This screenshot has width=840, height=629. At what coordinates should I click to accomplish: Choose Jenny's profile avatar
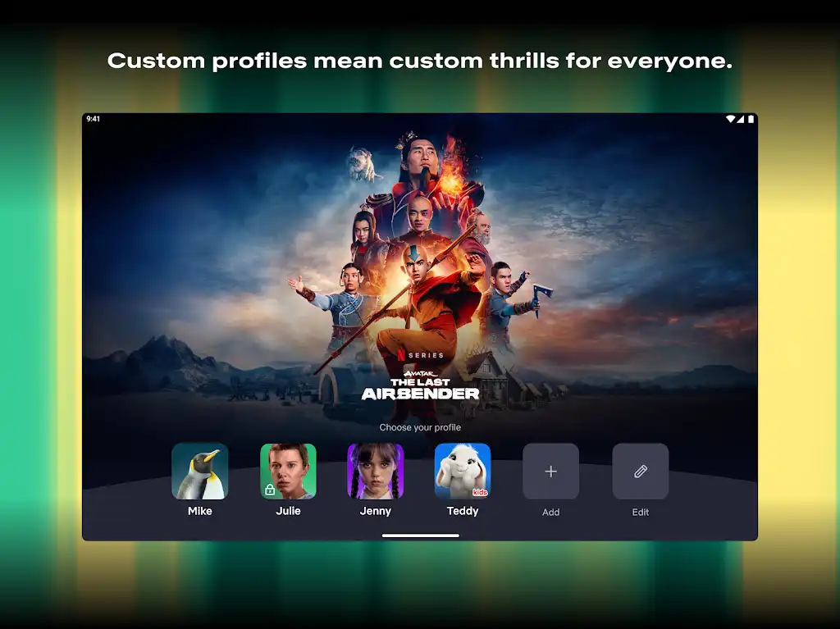376,471
